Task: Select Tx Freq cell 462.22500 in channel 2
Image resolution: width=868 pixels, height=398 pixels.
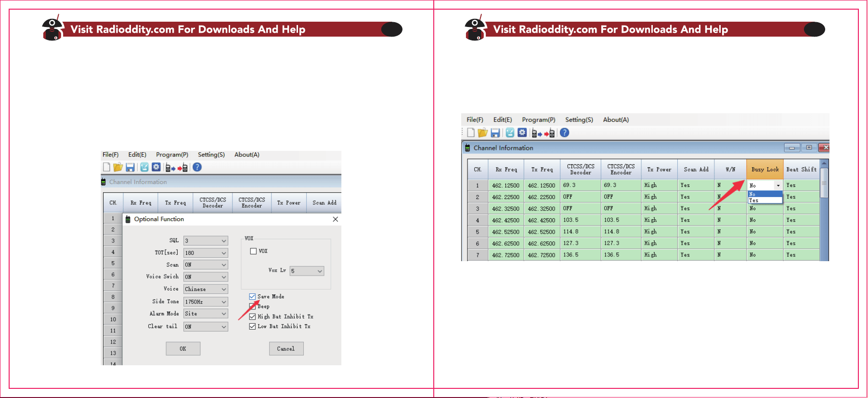Action: coord(542,197)
